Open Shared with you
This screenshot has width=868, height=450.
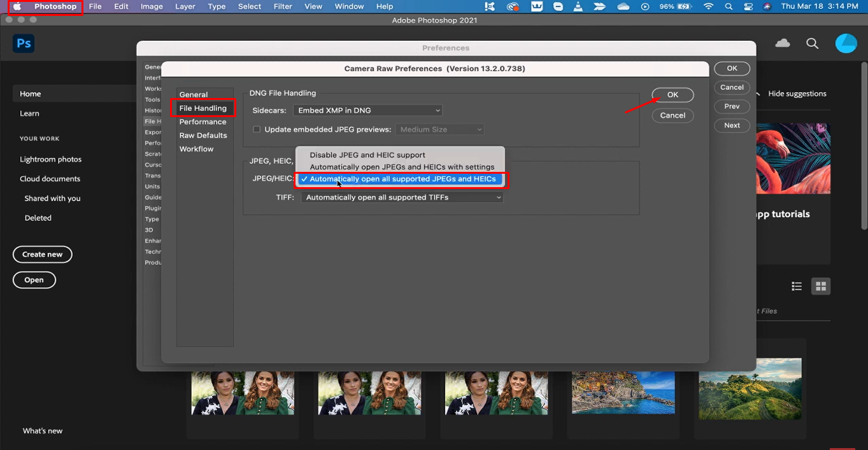pos(53,199)
